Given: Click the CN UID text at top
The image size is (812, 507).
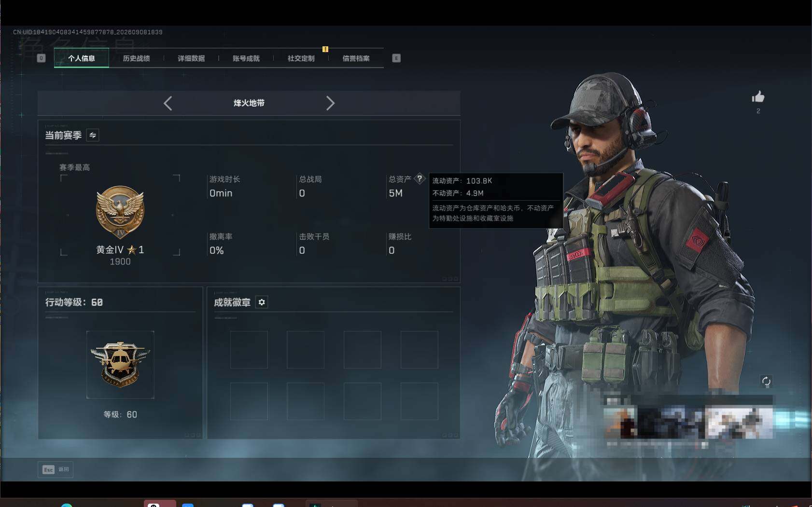Looking at the screenshot, I should pyautogui.click(x=88, y=32).
